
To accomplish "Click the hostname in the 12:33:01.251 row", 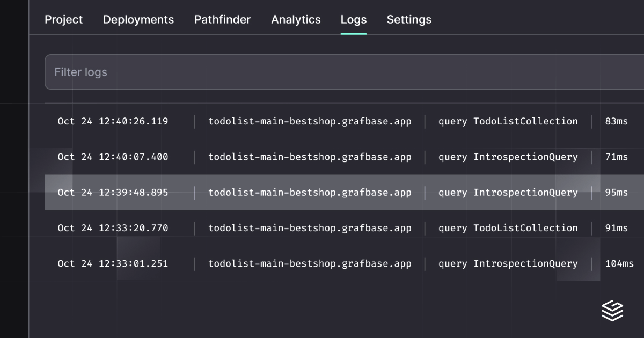I will click(310, 264).
